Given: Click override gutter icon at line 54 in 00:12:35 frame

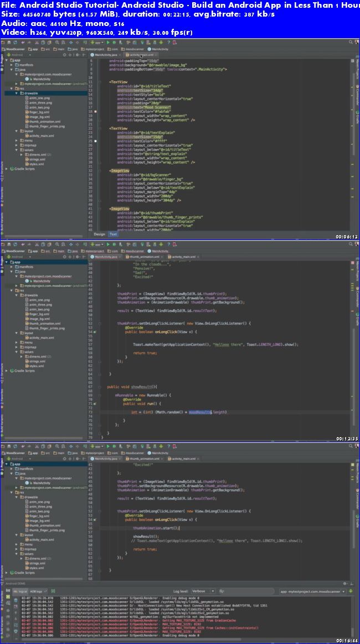Looking at the screenshot, I should [x=95, y=331].
